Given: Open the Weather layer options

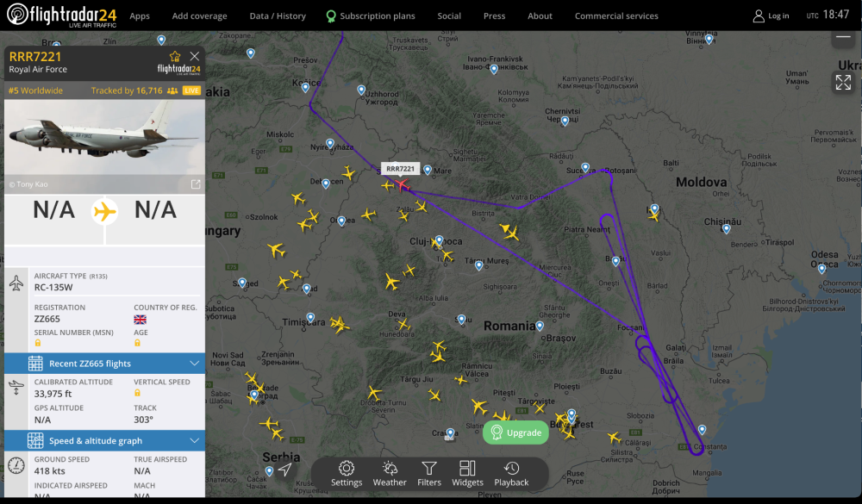Looking at the screenshot, I should coord(390,473).
